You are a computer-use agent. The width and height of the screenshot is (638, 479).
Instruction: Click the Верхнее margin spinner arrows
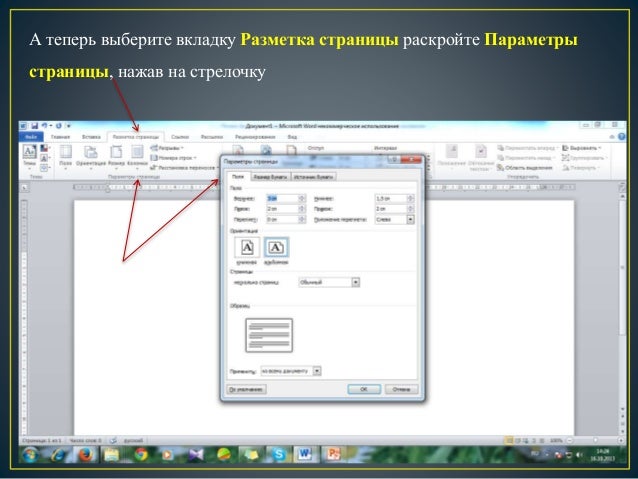pyautogui.click(x=302, y=198)
